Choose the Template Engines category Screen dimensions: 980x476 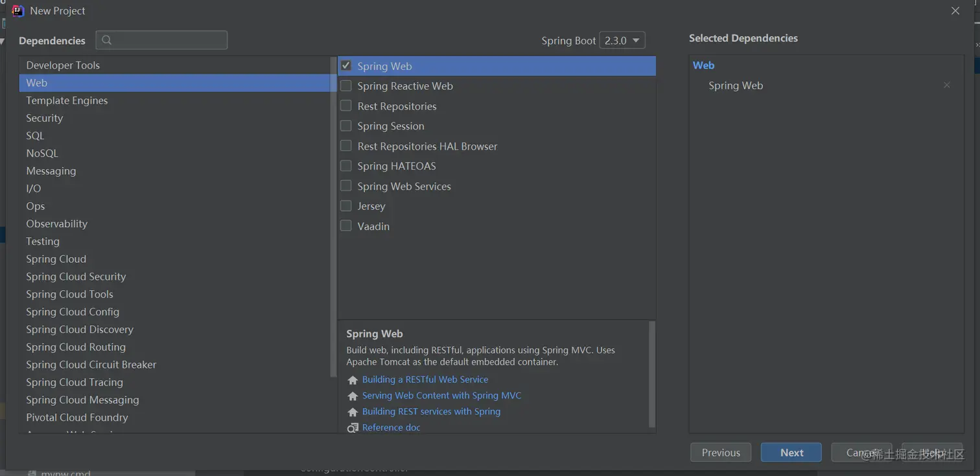pos(67,100)
